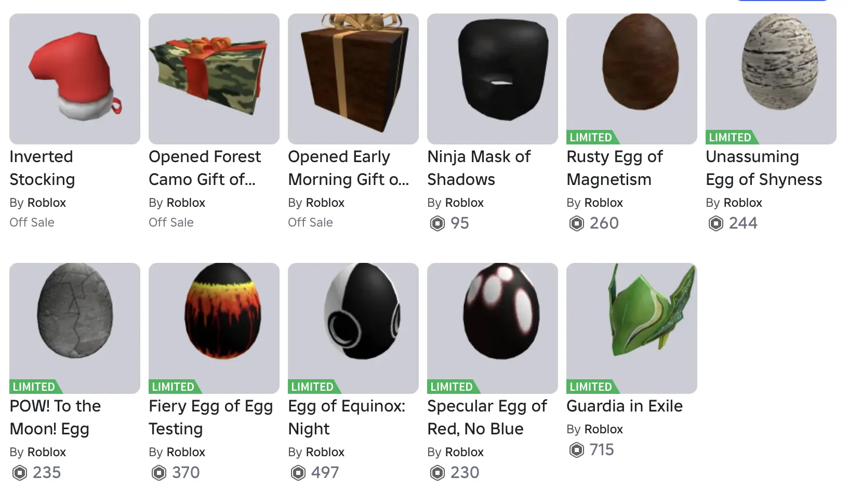
Task: Click the Robux icon next to 95
Action: (x=438, y=223)
